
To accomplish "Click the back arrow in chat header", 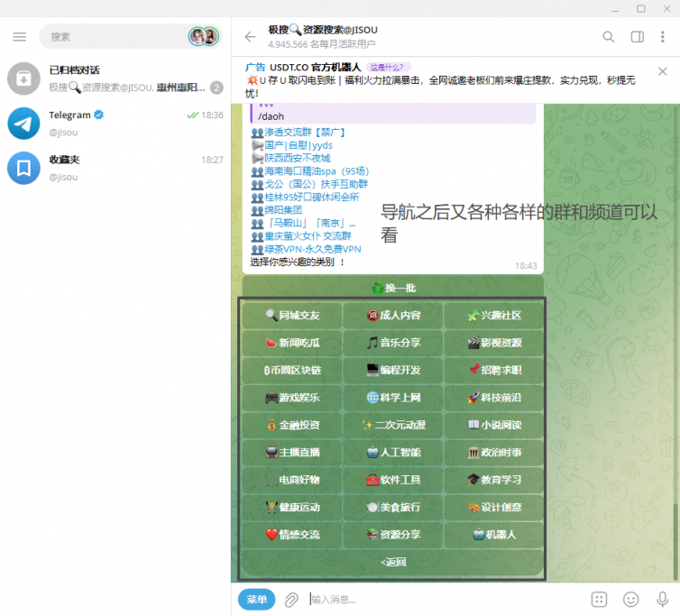I will coord(251,37).
